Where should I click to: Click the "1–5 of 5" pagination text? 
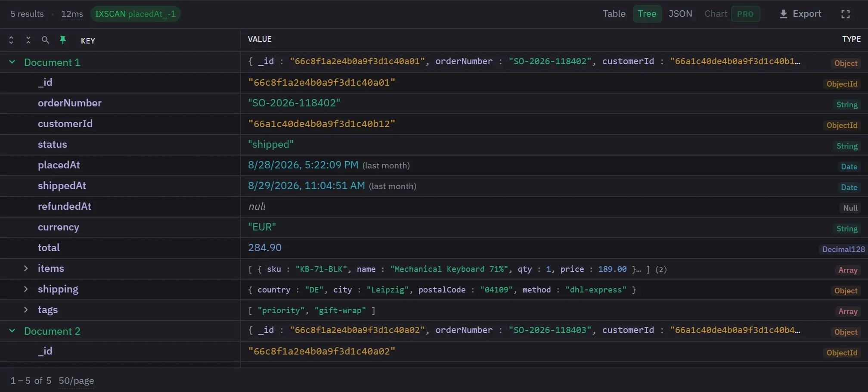pyautogui.click(x=31, y=381)
